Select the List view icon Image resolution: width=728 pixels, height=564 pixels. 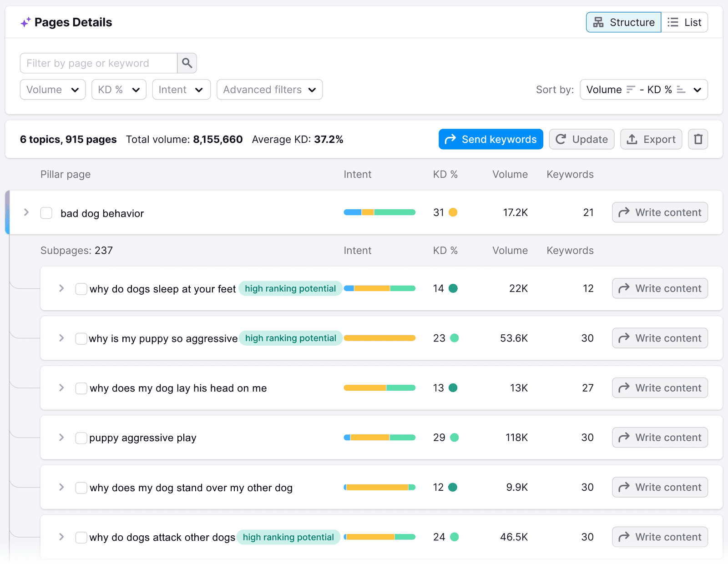(672, 22)
